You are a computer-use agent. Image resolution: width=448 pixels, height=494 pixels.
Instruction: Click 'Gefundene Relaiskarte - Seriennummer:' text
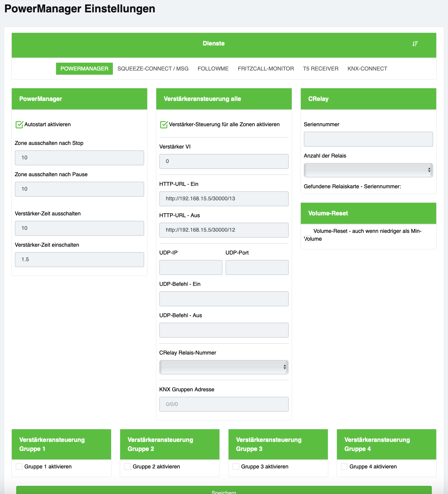(x=352, y=186)
